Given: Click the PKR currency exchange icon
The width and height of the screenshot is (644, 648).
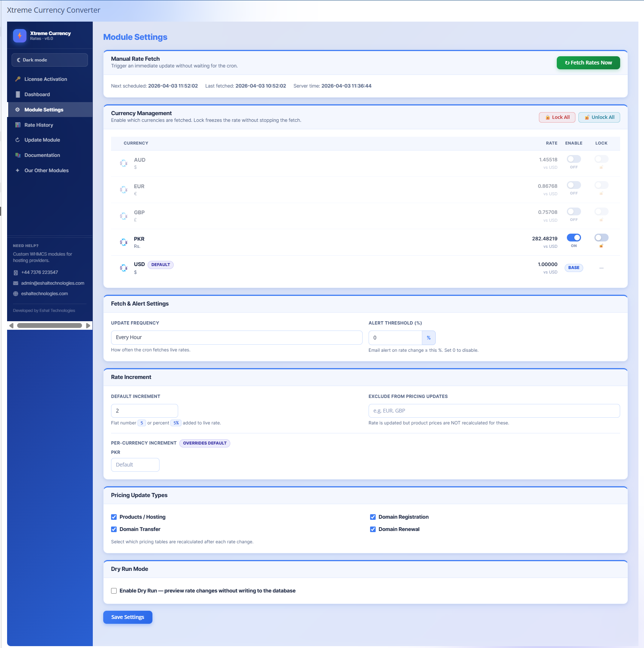Looking at the screenshot, I should pyautogui.click(x=124, y=242).
